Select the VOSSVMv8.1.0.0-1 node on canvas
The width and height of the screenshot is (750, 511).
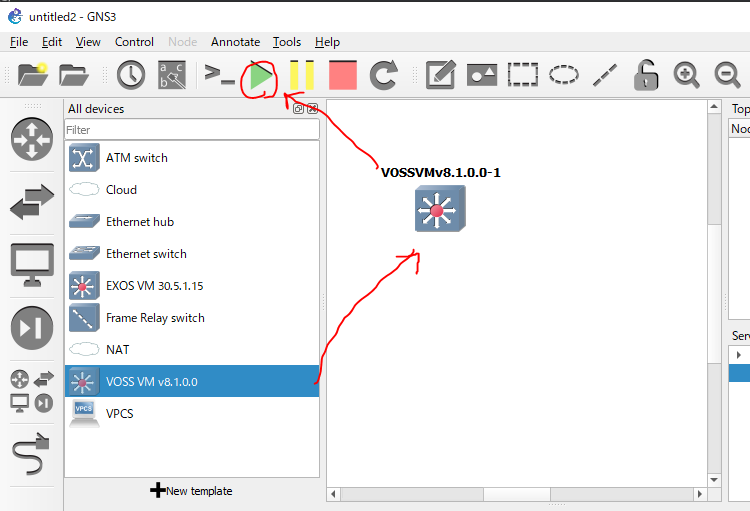click(x=440, y=209)
